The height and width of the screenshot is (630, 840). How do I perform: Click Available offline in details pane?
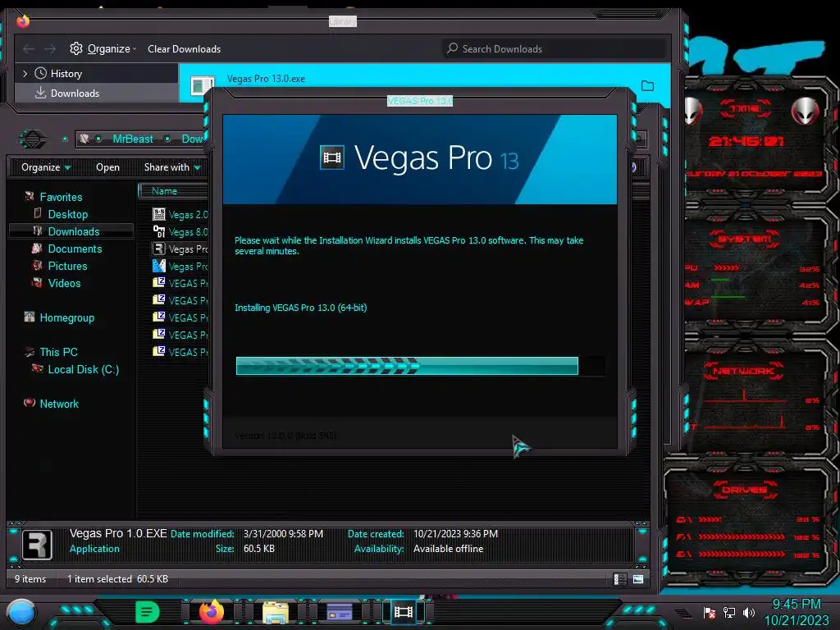click(x=449, y=549)
